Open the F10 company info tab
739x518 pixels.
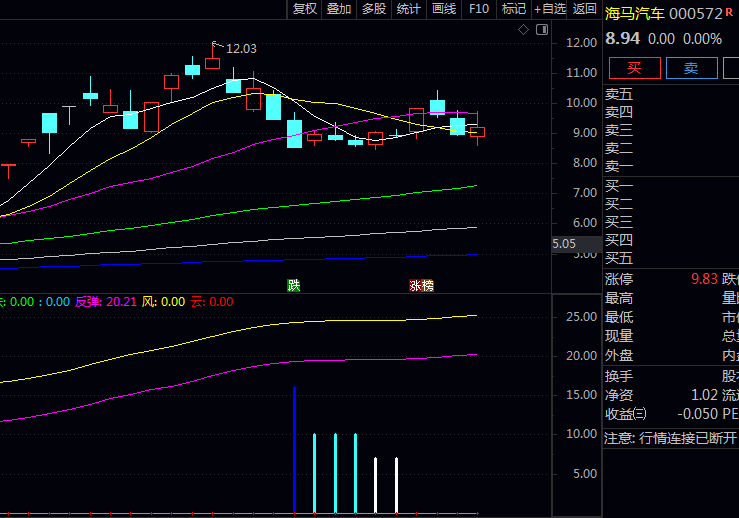[479, 9]
